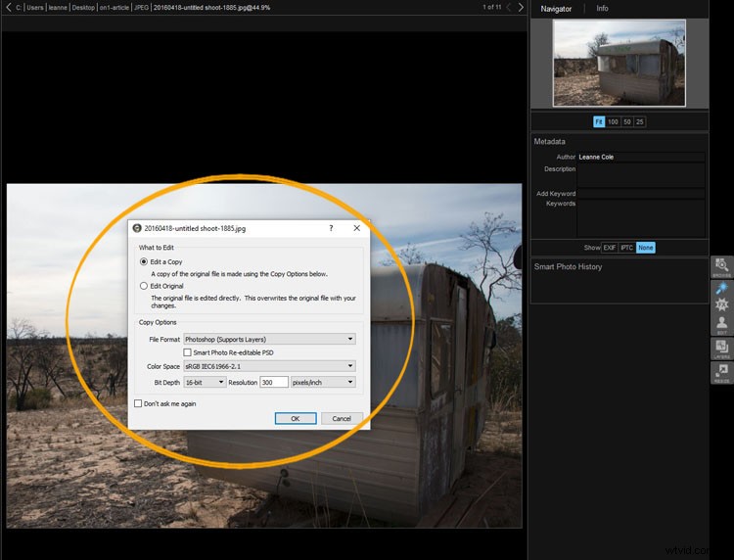The width and height of the screenshot is (734, 560).
Task: Open the pixels/inch units dropdown
Action: coord(323,382)
